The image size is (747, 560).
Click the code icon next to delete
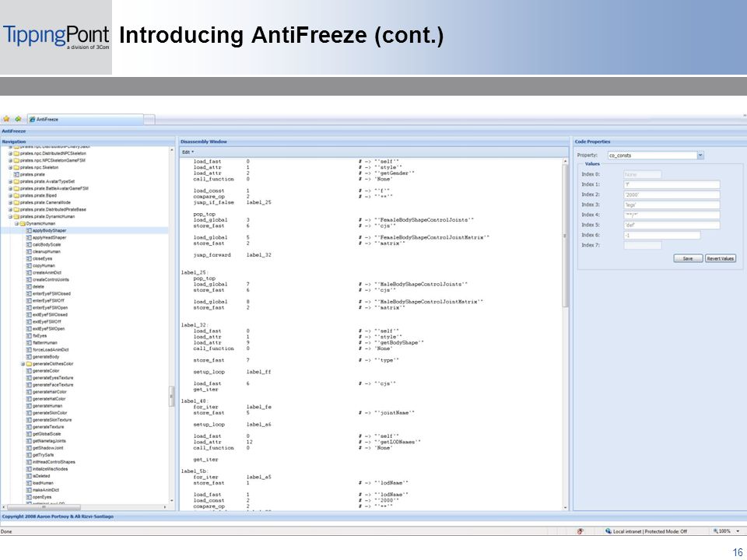(x=29, y=287)
